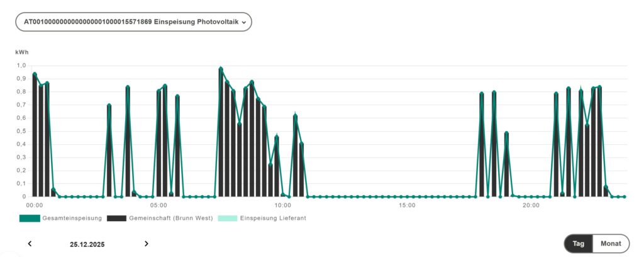Click the chevron in the meter selector

point(243,22)
